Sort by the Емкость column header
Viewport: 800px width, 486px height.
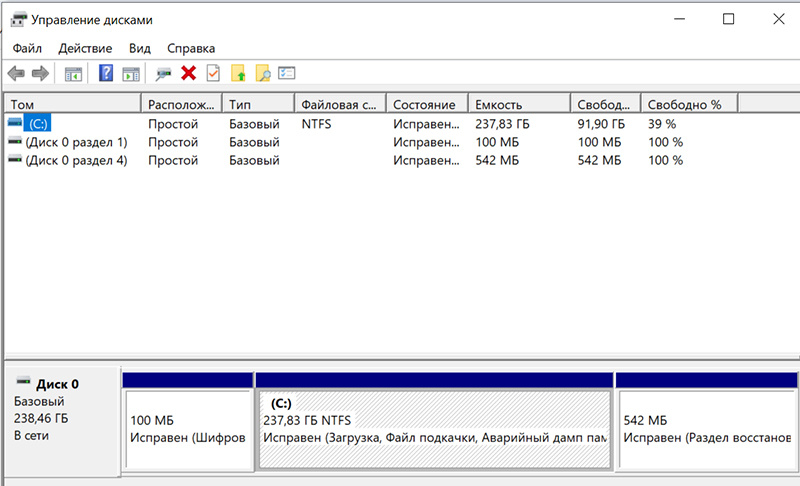pos(519,104)
